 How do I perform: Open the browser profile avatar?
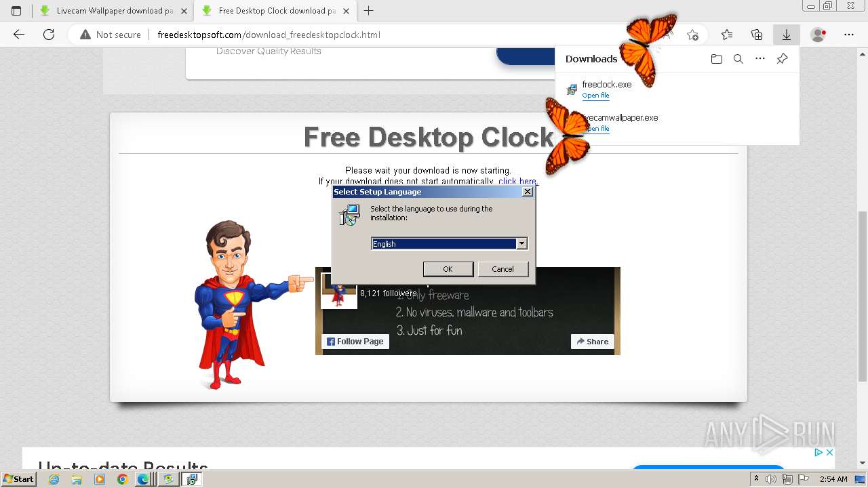[x=818, y=35]
